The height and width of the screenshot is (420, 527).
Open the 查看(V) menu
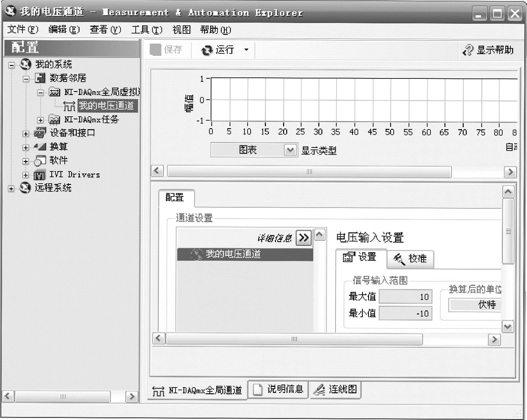tap(106, 30)
